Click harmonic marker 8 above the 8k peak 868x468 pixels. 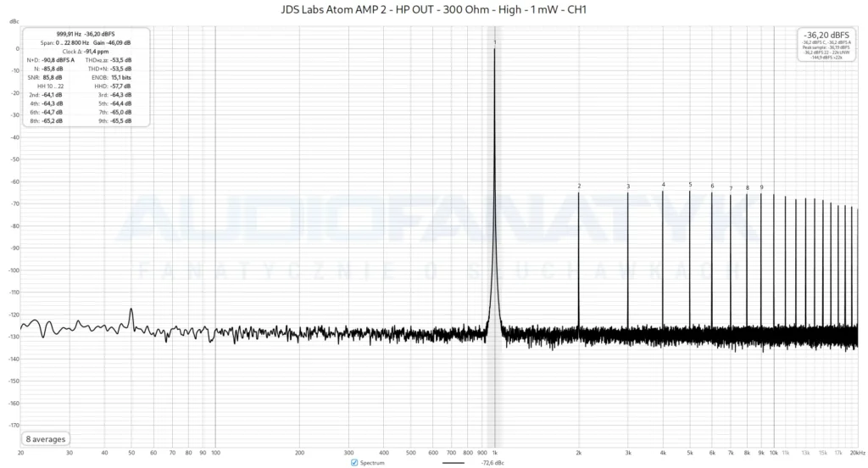coord(748,187)
